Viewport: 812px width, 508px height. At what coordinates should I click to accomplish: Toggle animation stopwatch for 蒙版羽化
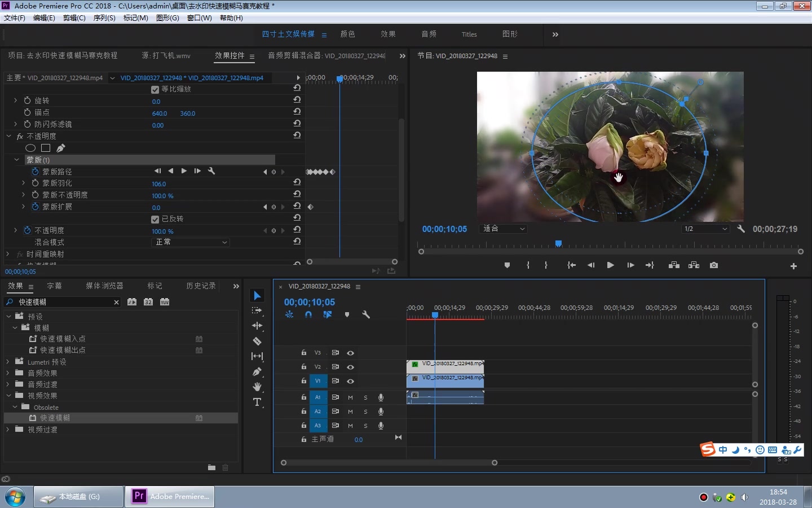click(x=35, y=183)
